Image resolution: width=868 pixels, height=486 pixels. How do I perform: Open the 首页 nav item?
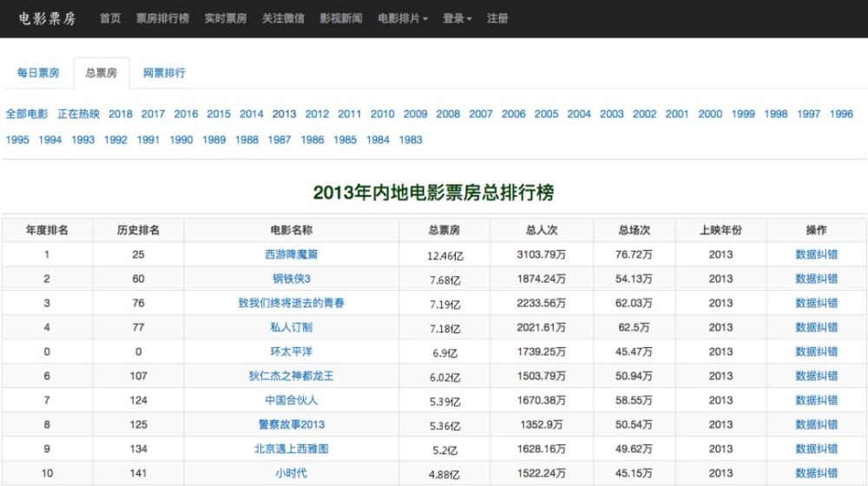[x=110, y=18]
